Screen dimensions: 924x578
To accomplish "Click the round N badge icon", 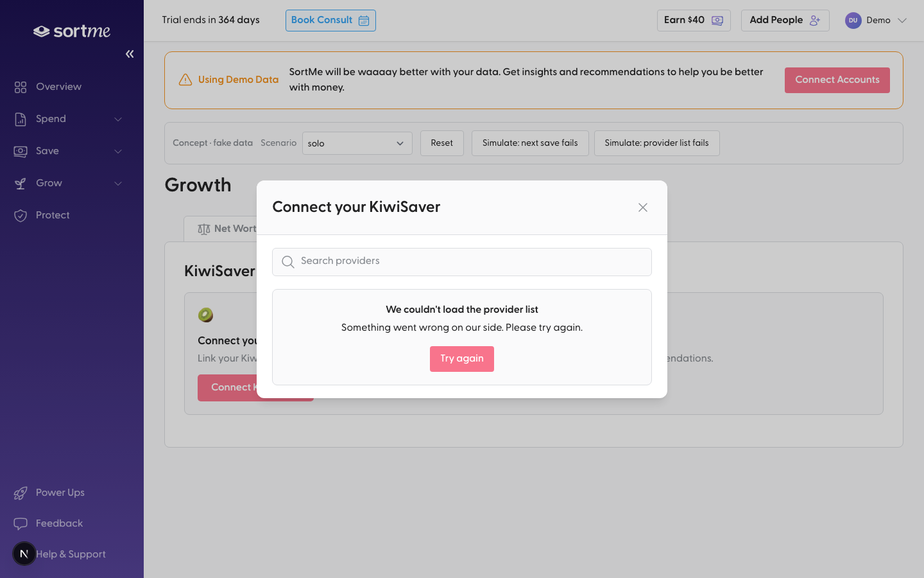I will click(24, 554).
